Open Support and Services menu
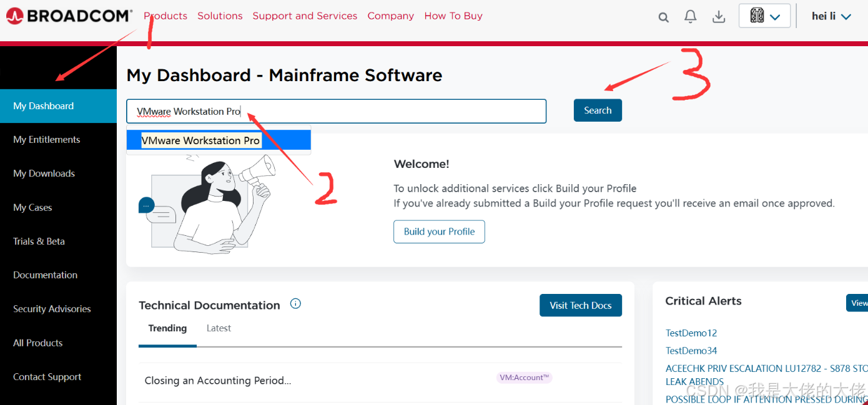Screen dimensions: 868x405 [x=305, y=16]
